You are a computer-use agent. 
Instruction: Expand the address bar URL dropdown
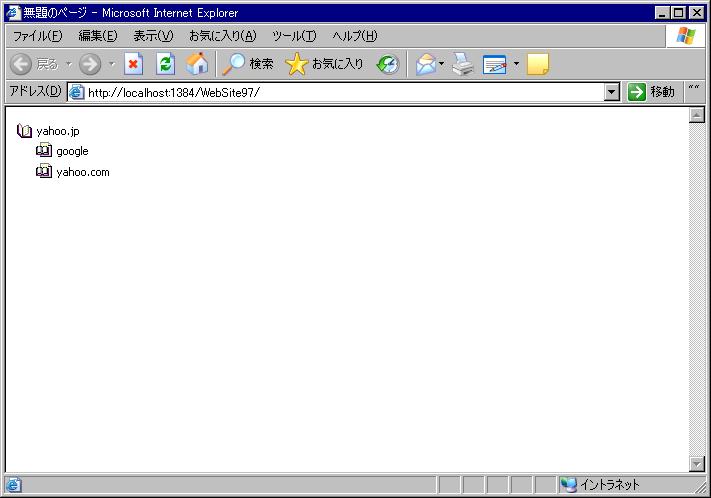(x=612, y=92)
